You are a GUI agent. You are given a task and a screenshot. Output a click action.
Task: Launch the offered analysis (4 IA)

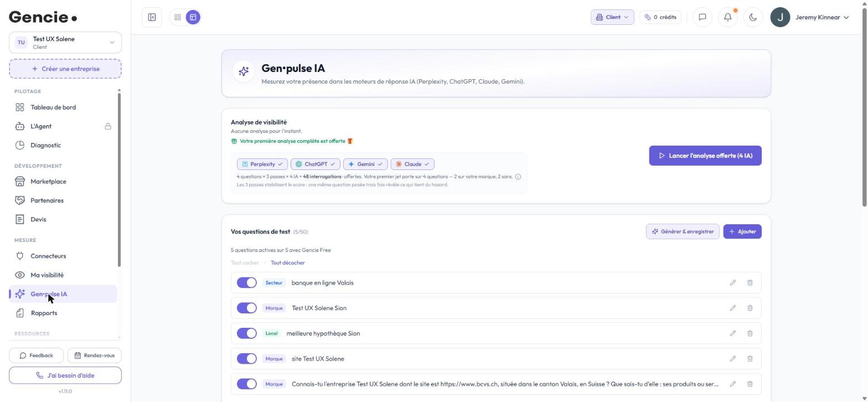tap(705, 156)
